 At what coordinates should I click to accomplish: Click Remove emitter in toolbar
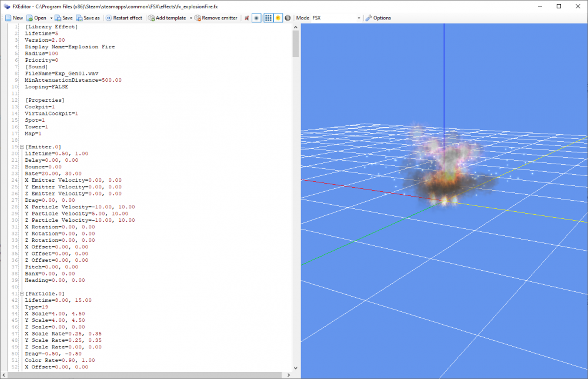(216, 18)
